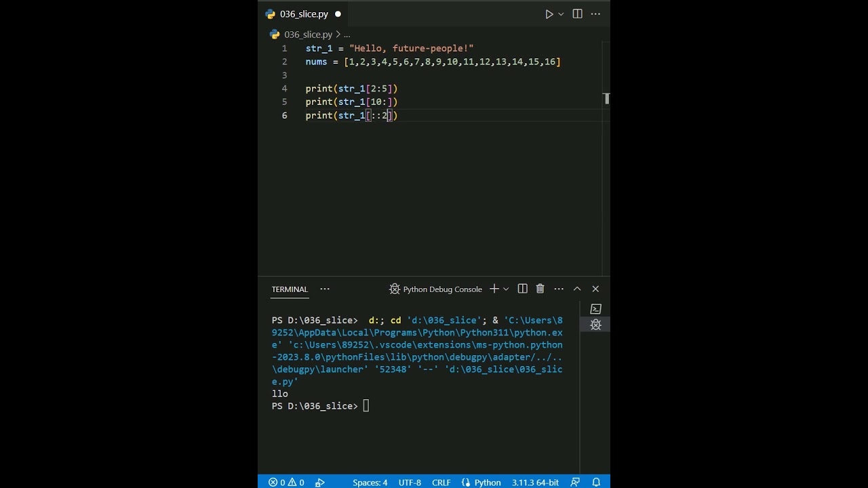868x488 pixels.
Task: Change the file encoding UTF-8
Action: [x=410, y=483]
